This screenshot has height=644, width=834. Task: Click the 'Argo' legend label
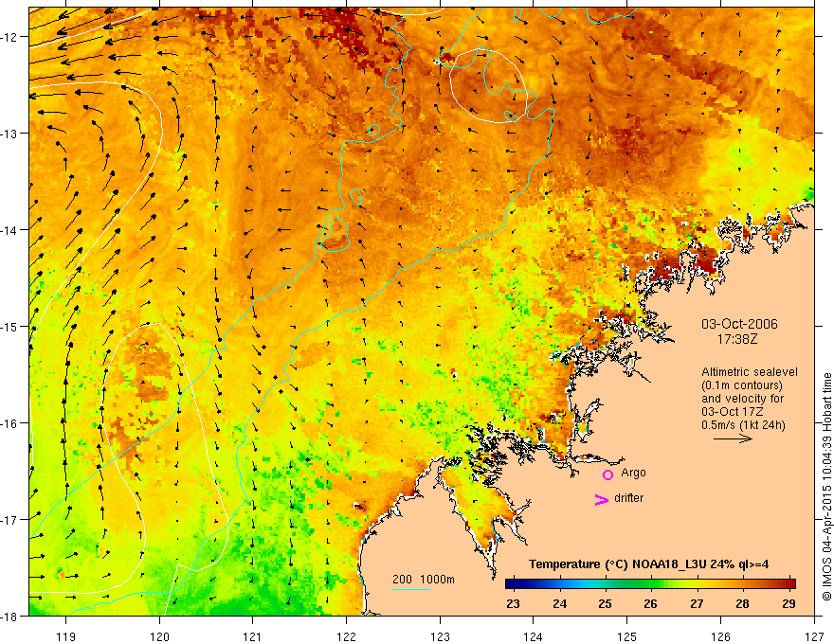pos(633,473)
